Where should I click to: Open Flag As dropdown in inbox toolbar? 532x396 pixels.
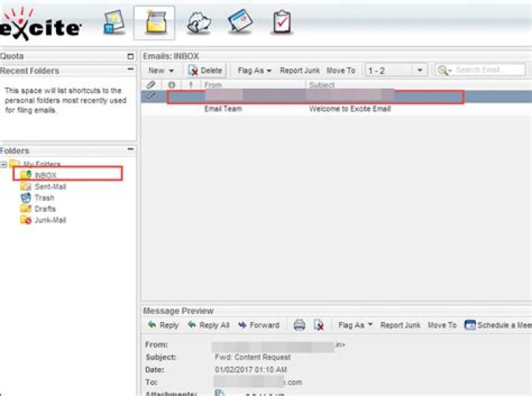254,70
